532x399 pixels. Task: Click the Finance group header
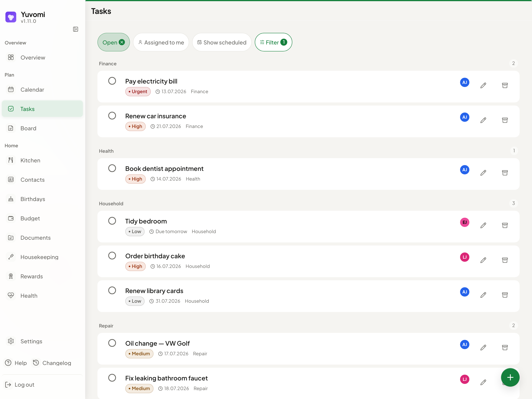click(108, 63)
